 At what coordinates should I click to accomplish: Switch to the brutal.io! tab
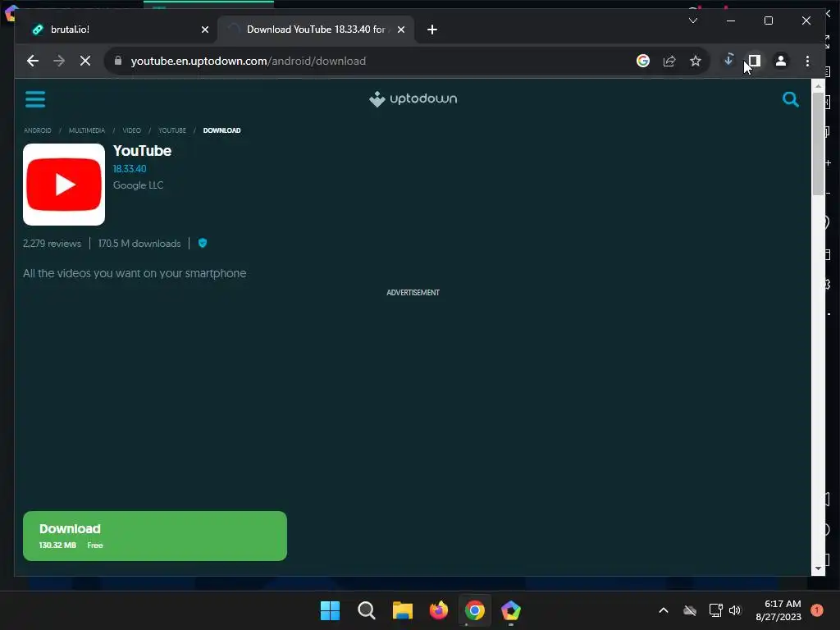(116, 30)
